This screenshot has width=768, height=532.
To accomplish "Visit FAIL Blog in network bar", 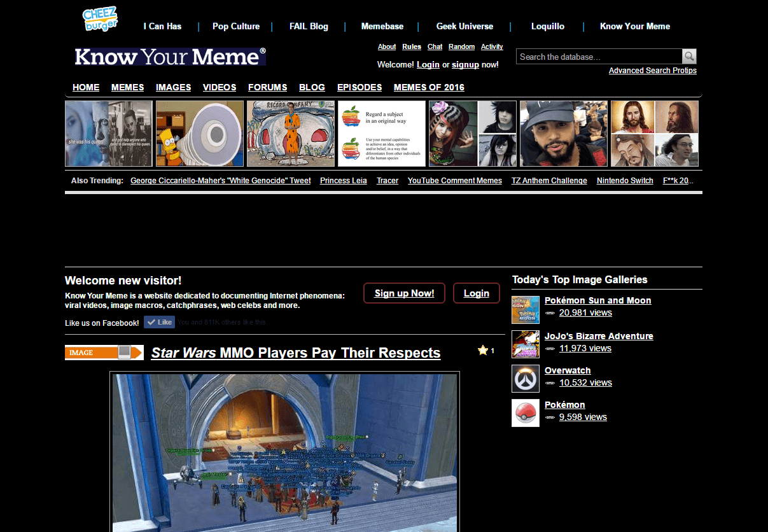I will click(309, 26).
